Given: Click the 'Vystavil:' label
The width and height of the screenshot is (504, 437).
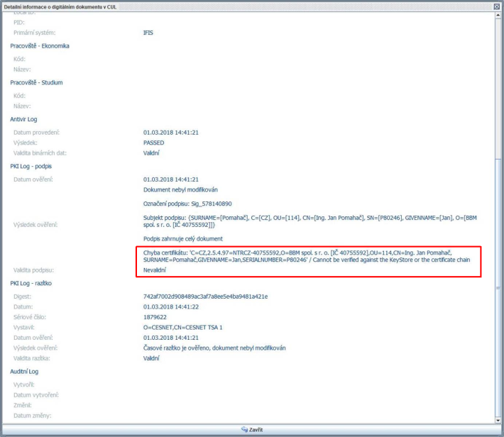Looking at the screenshot, I should pos(24,328).
